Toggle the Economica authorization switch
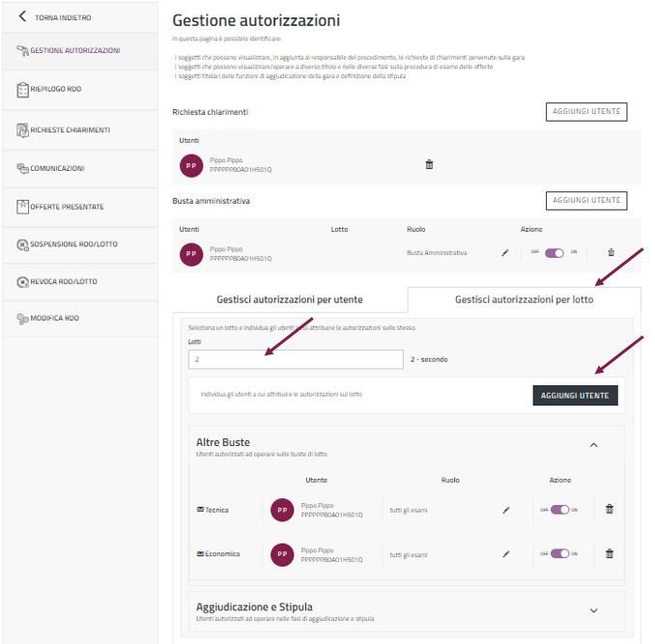655x644 pixels. pyautogui.click(x=560, y=554)
